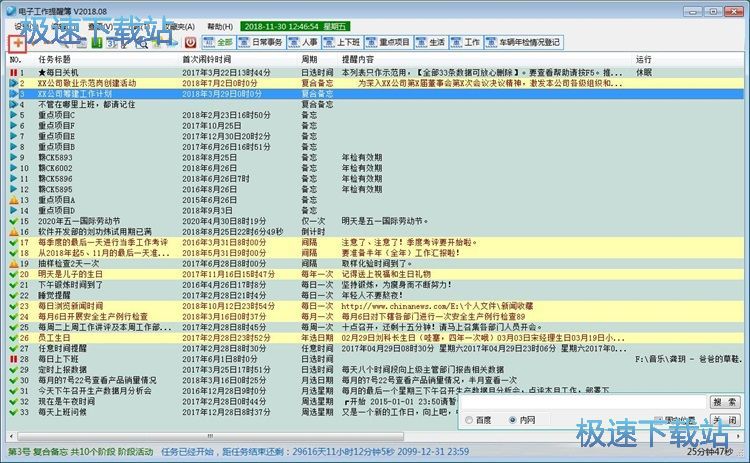Click the play icon of row 9 鄂CK5893
750x463 pixels.
point(13,157)
